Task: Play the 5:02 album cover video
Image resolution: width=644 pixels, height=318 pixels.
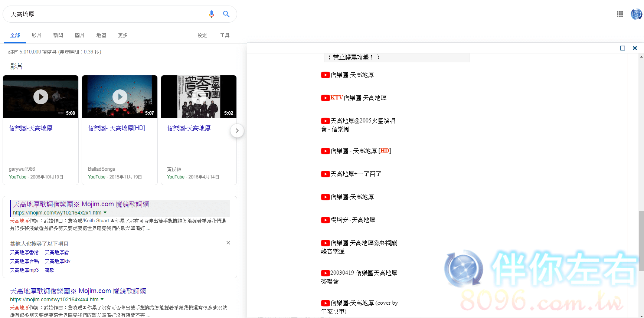Action: tap(199, 97)
